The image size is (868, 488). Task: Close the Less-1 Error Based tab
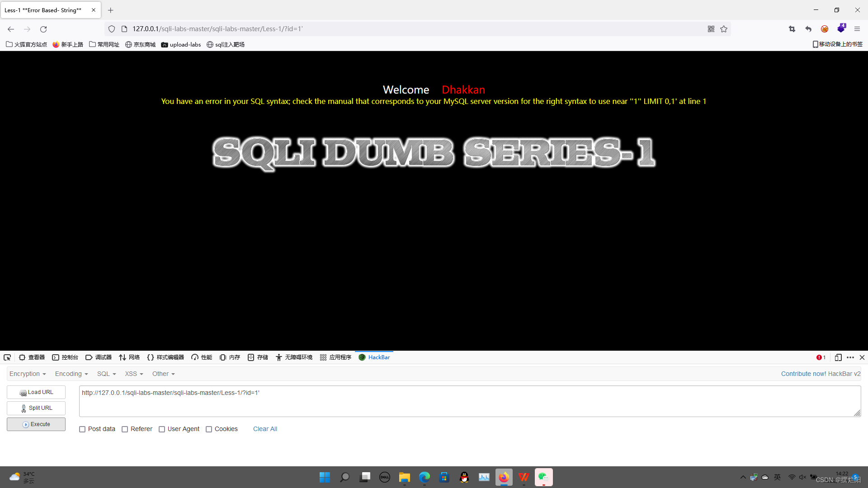click(94, 10)
